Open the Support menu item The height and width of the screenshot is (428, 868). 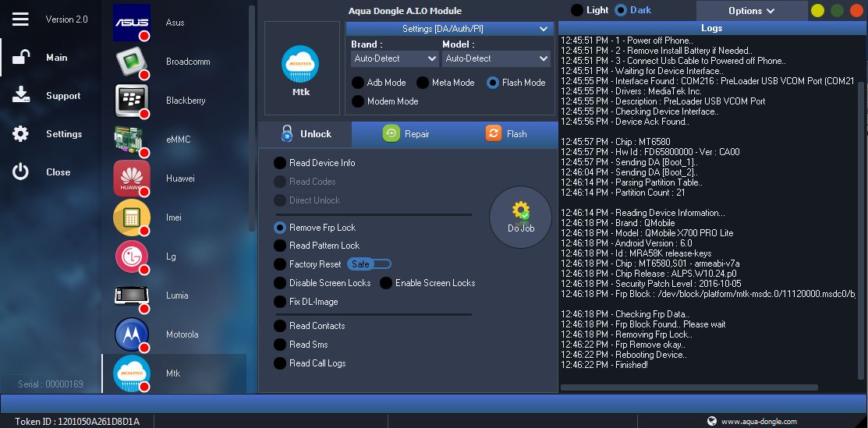(x=63, y=96)
